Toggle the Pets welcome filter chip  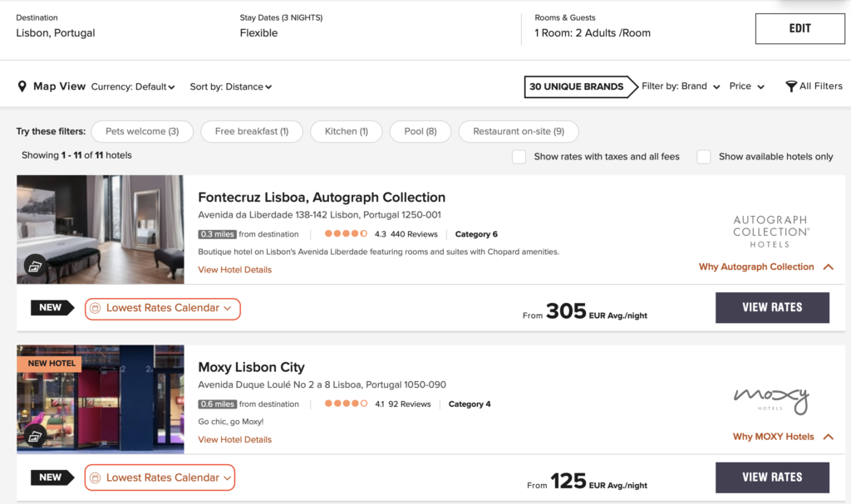coord(142,131)
